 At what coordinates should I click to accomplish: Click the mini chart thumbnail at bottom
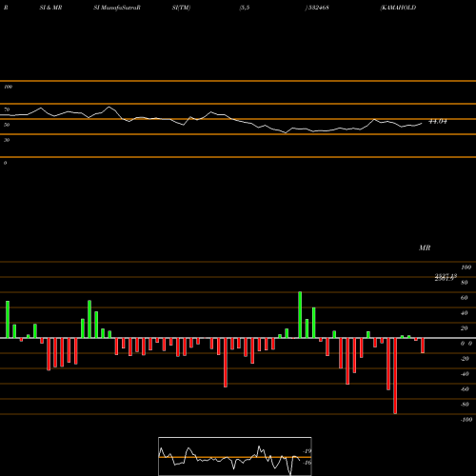235,456
